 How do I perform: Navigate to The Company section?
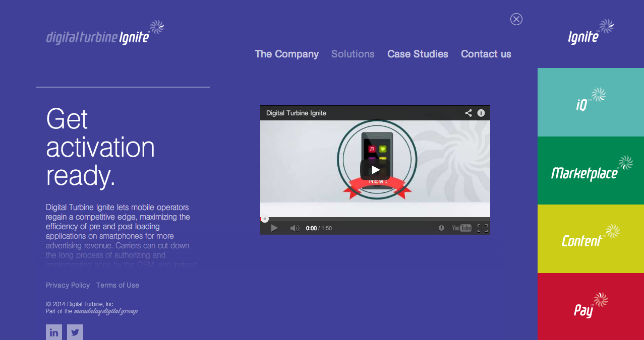[286, 54]
